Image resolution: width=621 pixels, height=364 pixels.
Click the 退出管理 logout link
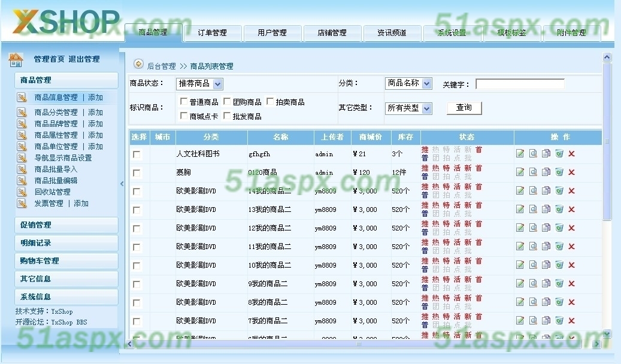click(x=84, y=59)
